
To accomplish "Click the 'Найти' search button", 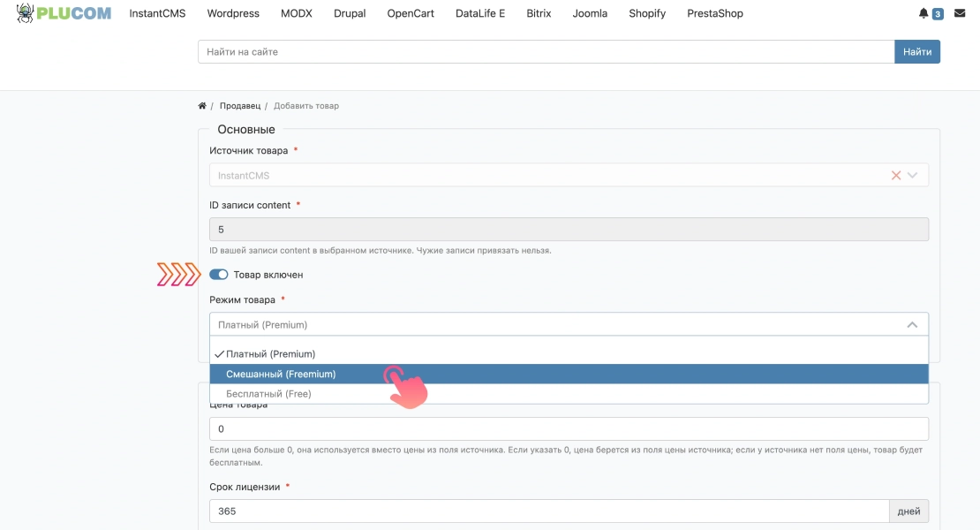I will tap(917, 52).
